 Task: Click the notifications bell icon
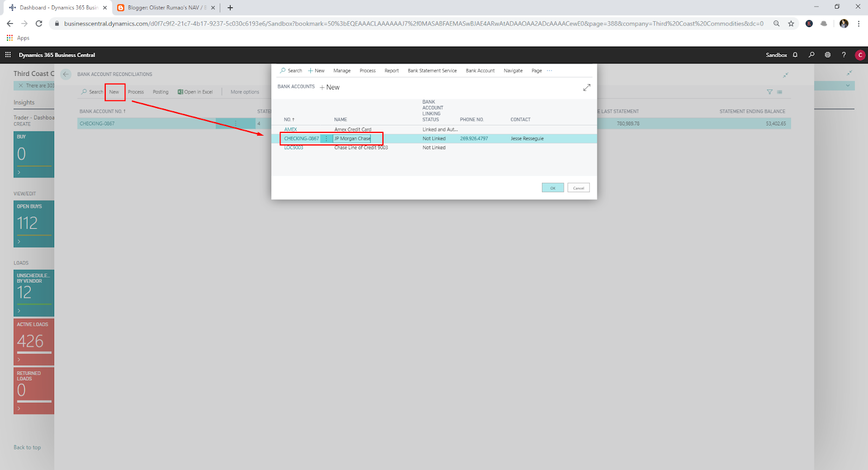(795, 55)
